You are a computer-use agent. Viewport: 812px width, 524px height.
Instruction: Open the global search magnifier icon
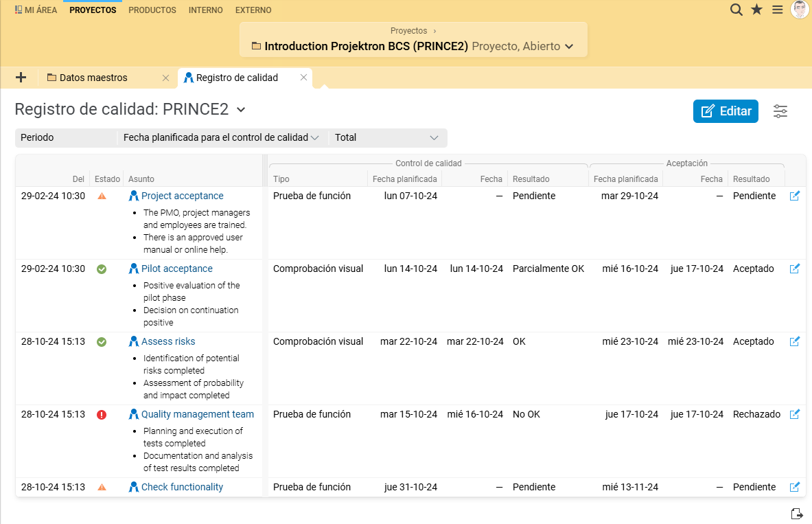pyautogui.click(x=736, y=10)
